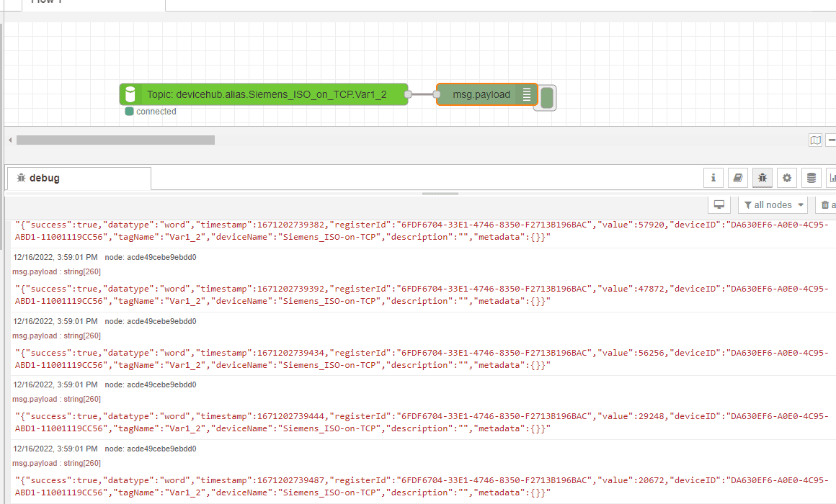The height and width of the screenshot is (504, 836).
Task: Click the zoom out minus button
Action: pyautogui.click(x=832, y=140)
